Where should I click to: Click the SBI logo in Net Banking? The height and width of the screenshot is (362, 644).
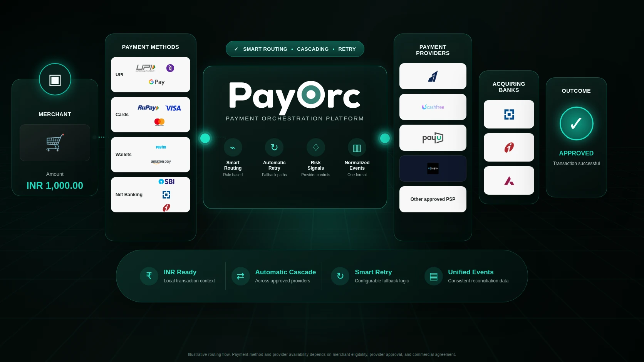pyautogui.click(x=166, y=182)
